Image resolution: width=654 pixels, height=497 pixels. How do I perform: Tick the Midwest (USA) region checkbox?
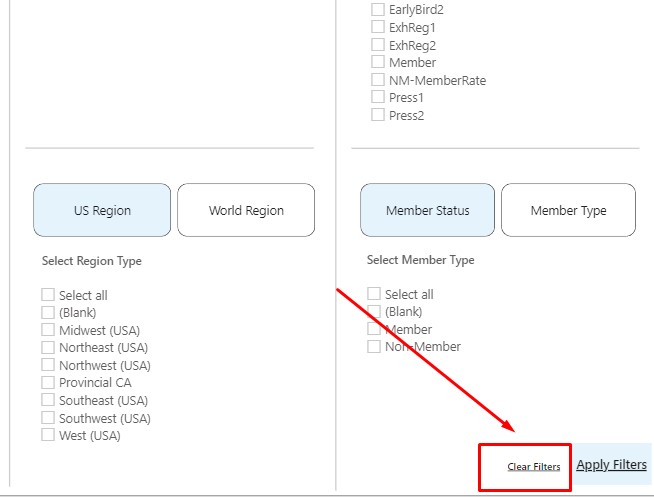pyautogui.click(x=48, y=330)
